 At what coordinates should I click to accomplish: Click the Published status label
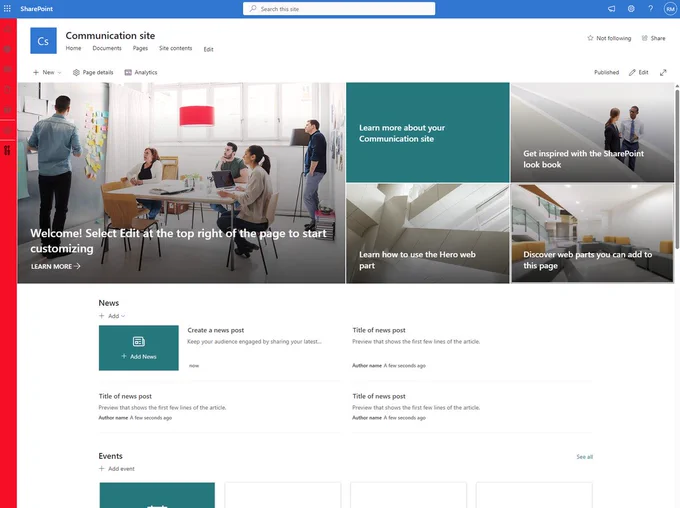(606, 72)
